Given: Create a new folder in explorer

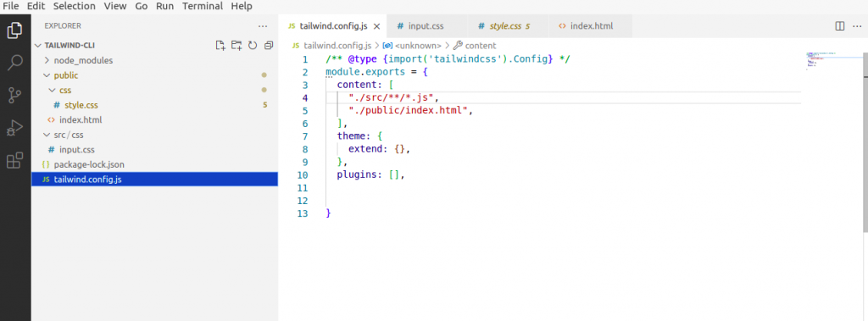Looking at the screenshot, I should point(236,46).
